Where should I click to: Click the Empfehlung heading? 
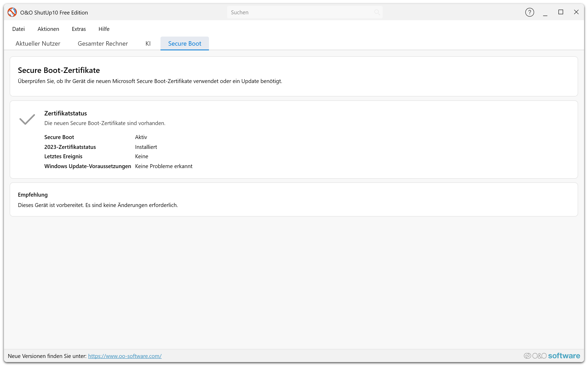(33, 195)
